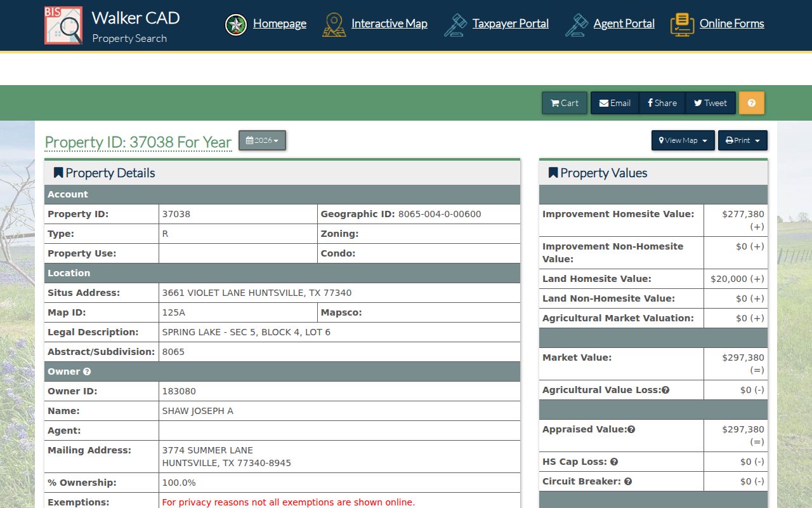Select Land Homesite Value $20,000
The width and height of the screenshot is (812, 508).
[x=737, y=279]
